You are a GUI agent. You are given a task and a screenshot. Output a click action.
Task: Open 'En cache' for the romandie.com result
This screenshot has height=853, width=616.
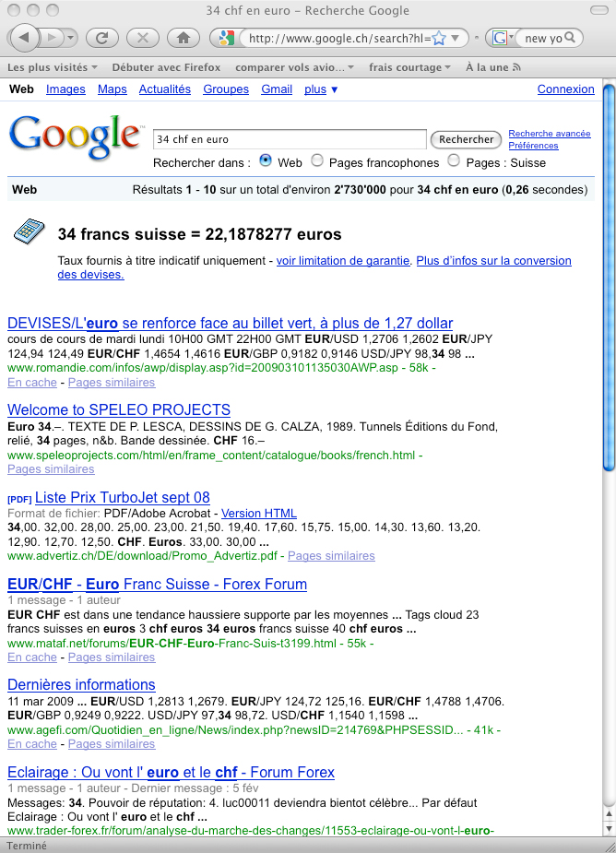tap(32, 383)
